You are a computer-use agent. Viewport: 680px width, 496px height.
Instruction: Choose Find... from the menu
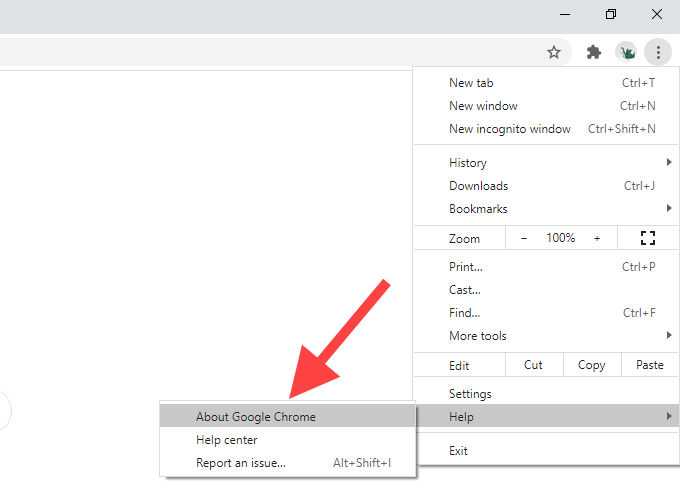546,313
